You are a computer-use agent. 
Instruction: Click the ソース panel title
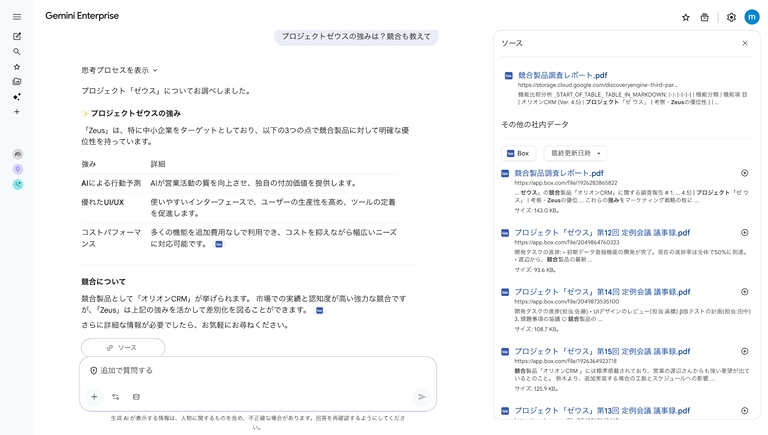(512, 43)
